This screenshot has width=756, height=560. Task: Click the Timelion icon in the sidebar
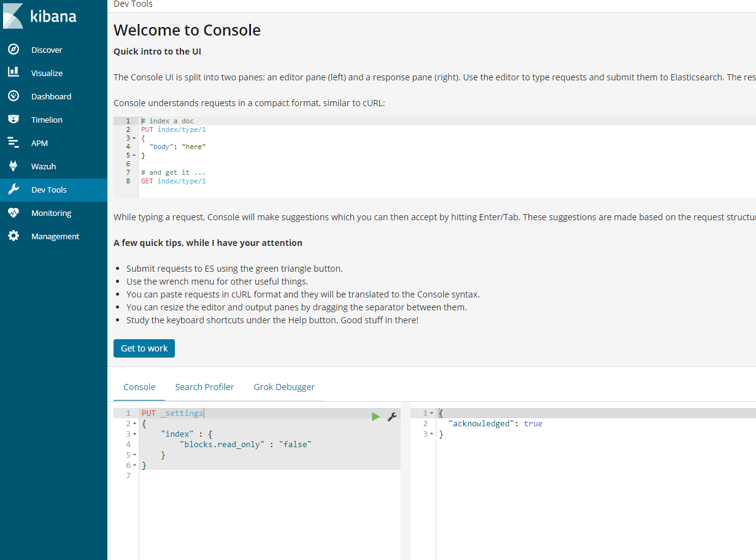(13, 120)
